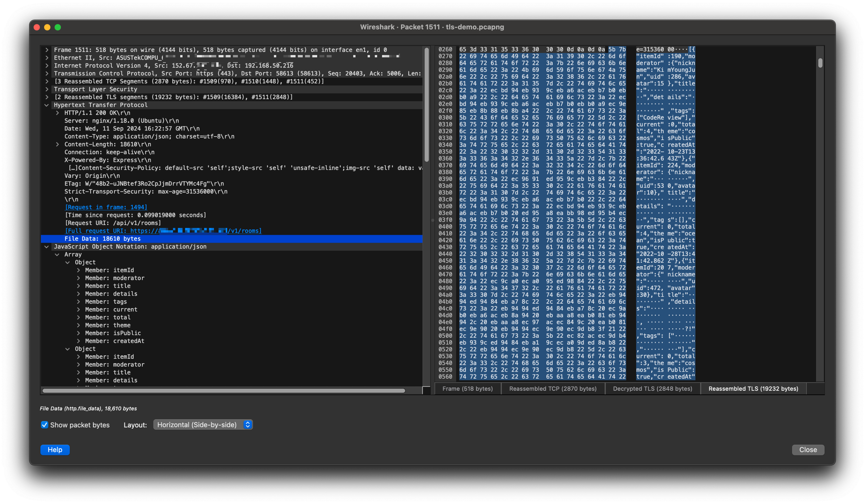Expand the Transport Layer Security section

tap(47, 89)
